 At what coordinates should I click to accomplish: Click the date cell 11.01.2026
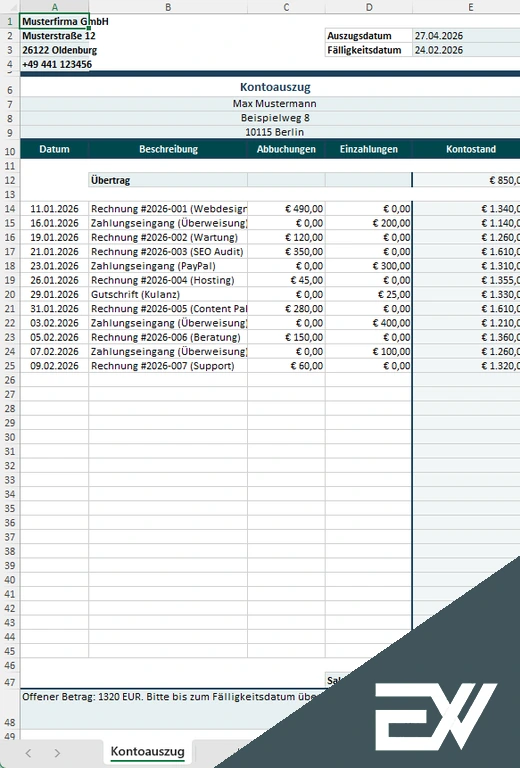(54, 209)
